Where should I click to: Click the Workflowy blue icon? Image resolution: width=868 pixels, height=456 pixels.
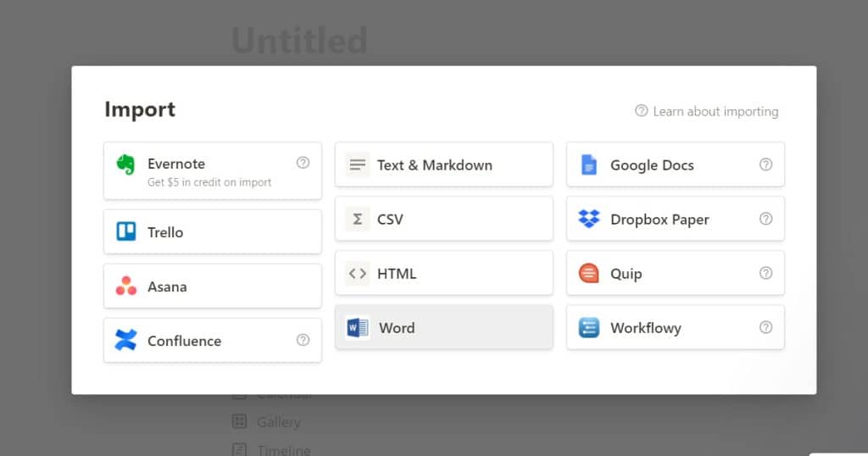pos(589,327)
